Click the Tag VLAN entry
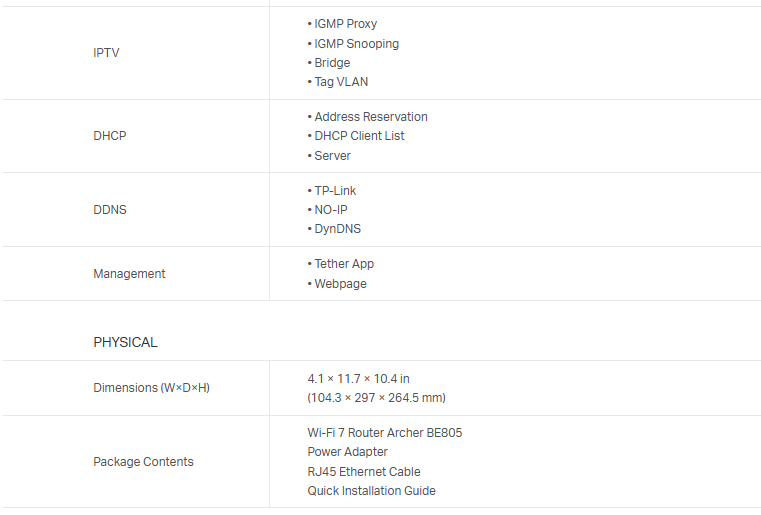 341,82
